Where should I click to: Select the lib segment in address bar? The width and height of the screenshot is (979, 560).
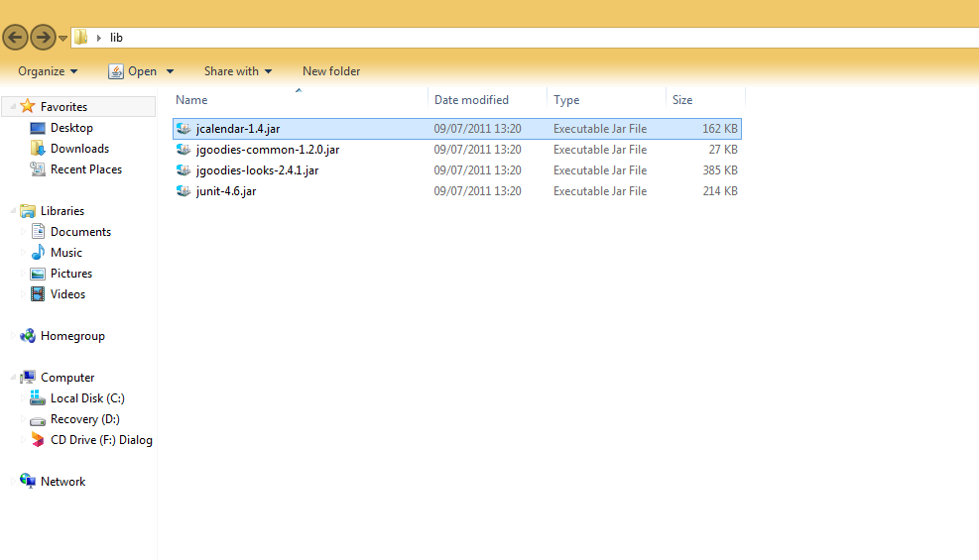(116, 38)
